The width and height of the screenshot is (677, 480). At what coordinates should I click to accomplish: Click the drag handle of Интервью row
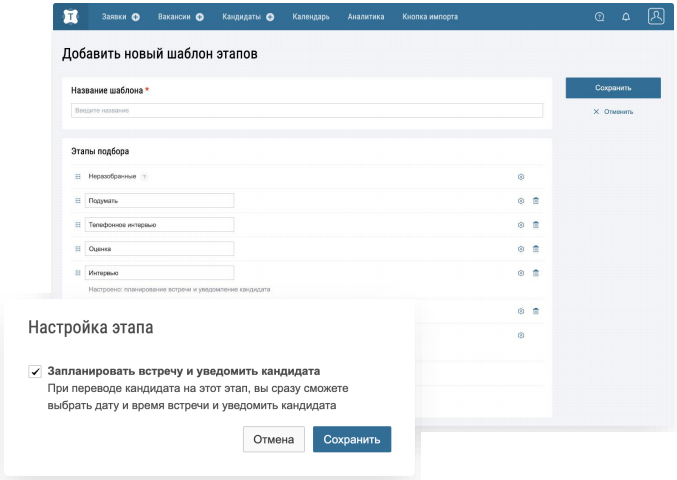(x=78, y=273)
